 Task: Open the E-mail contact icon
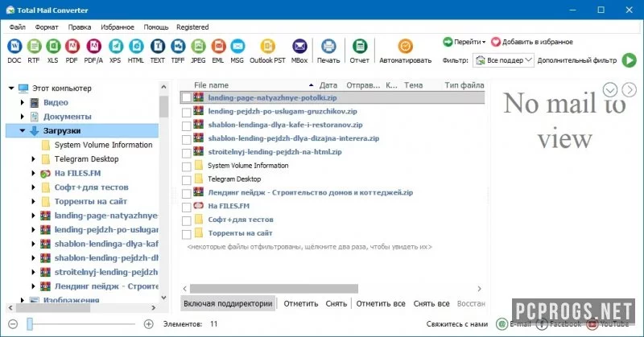502,324
